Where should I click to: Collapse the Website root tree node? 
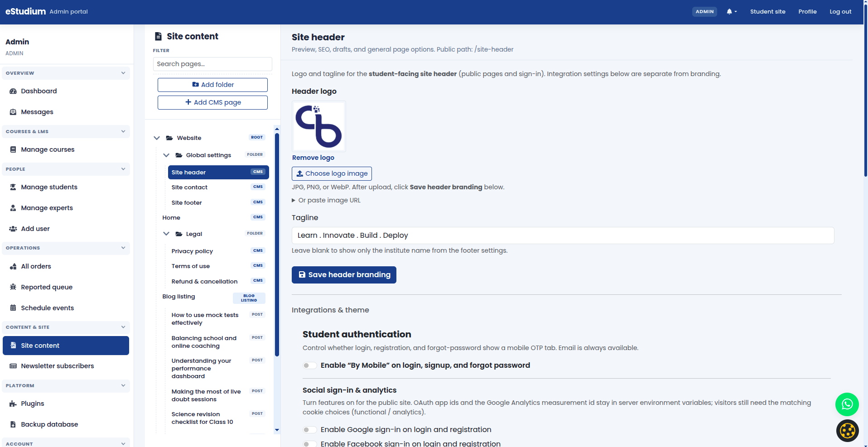click(x=157, y=138)
